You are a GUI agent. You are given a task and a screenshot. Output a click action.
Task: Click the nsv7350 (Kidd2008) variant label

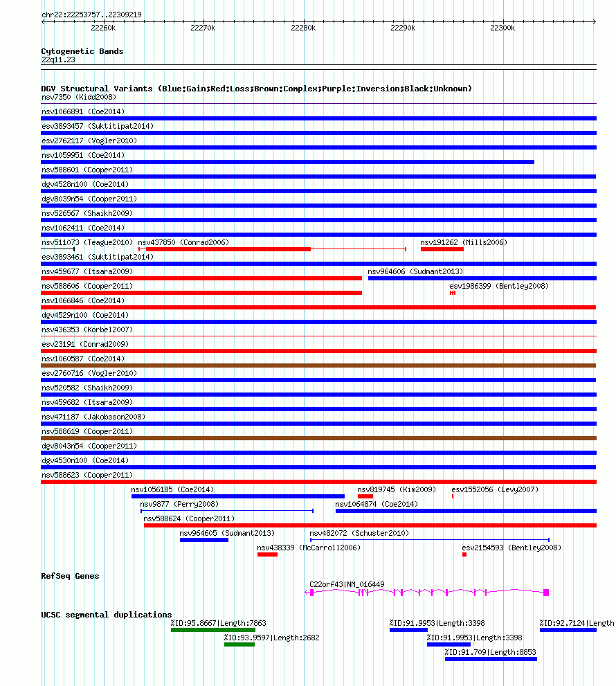(79, 97)
